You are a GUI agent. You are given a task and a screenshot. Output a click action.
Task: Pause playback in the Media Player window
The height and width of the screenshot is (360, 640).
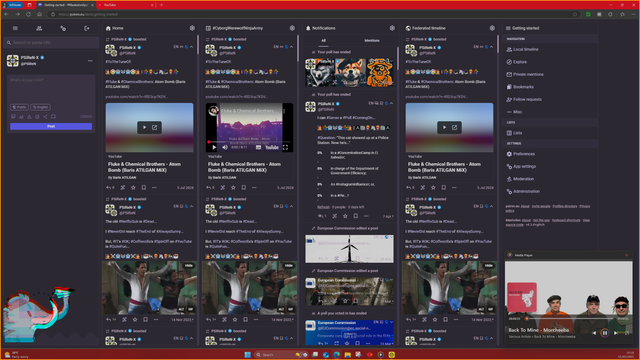pyautogui.click(x=604, y=333)
